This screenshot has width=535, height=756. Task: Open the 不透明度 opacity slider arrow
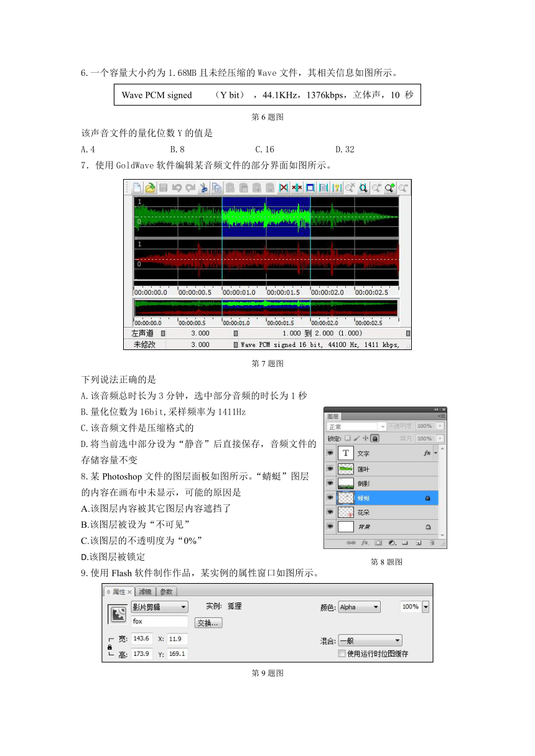(440, 426)
